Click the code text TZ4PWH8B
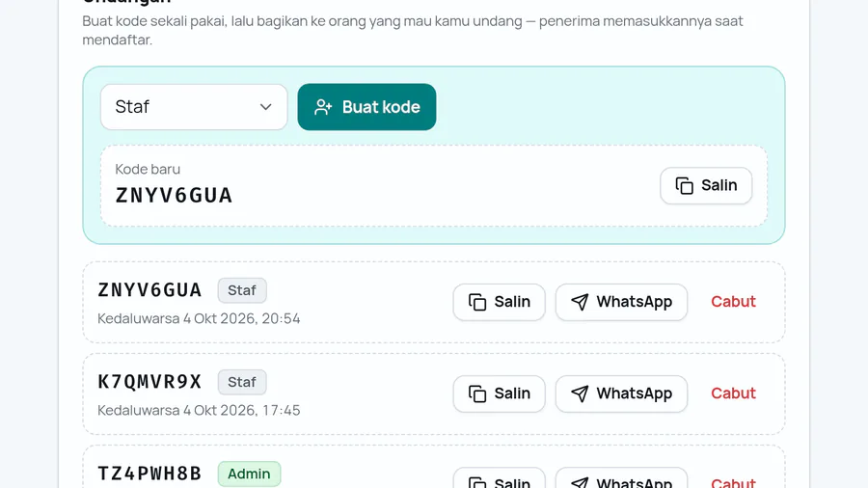The height and width of the screenshot is (488, 868). [149, 474]
